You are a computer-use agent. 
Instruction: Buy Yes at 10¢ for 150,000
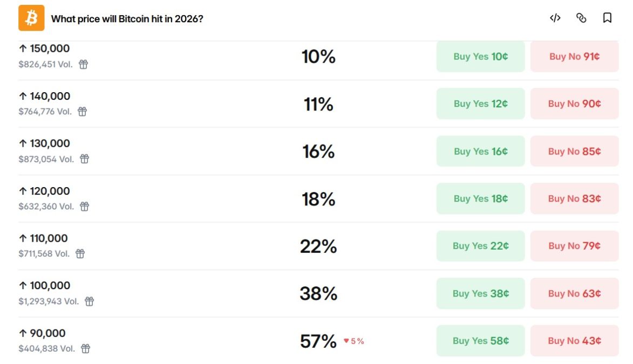(x=480, y=56)
